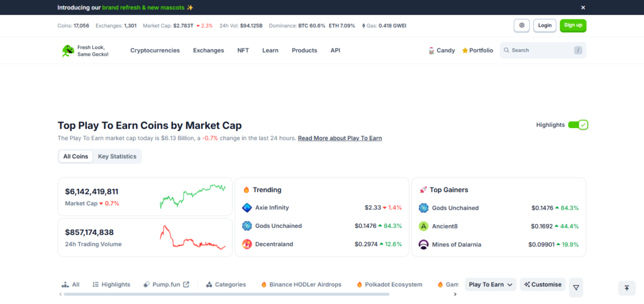The height and width of the screenshot is (304, 644).
Task: Turn off the Highlights toggle
Action: [x=578, y=125]
